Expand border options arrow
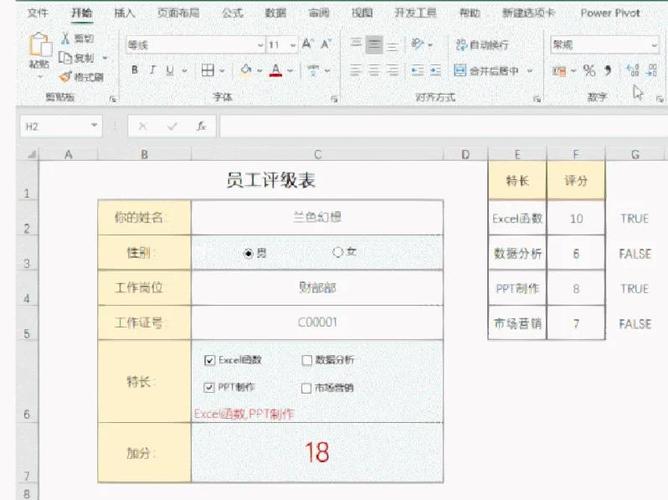Screen dimensions: 668x500 point(222,70)
